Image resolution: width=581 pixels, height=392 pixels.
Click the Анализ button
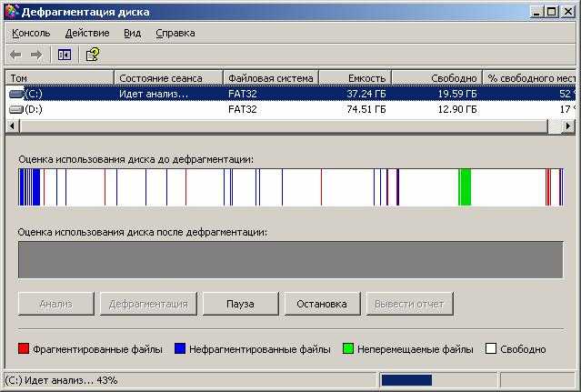pos(56,304)
